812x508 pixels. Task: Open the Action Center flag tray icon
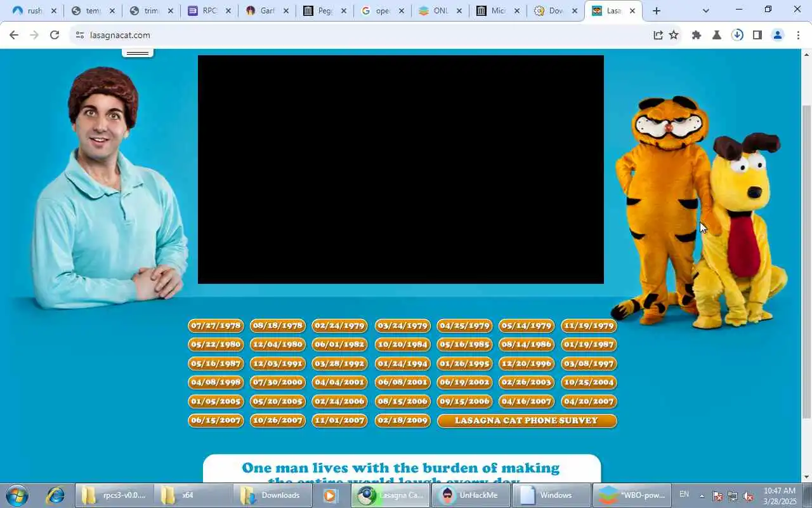click(717, 496)
